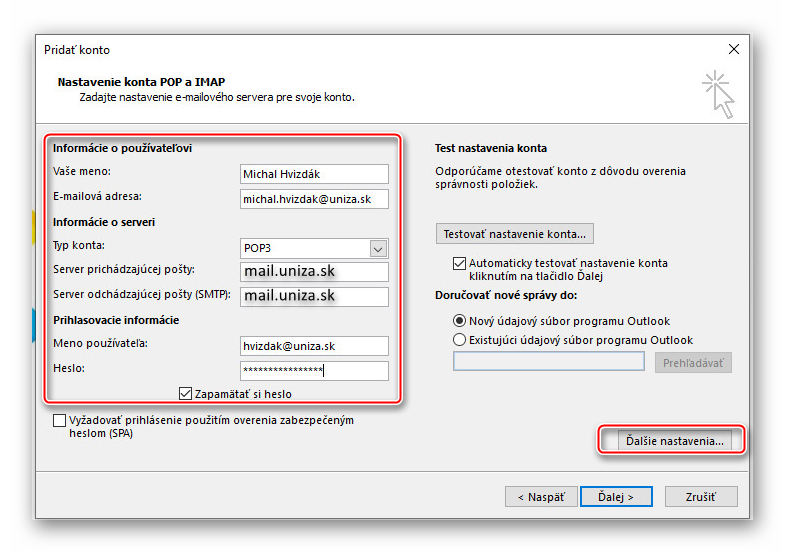Screen dimensions: 785x552
Task: Open the Typ konta dropdown
Action: click(x=378, y=248)
